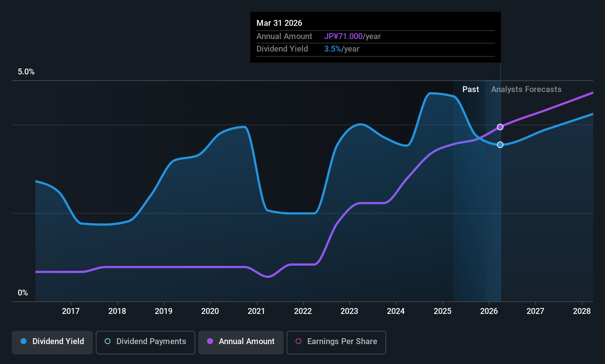Toggle the Dividend Yield series visibility

[x=52, y=342]
